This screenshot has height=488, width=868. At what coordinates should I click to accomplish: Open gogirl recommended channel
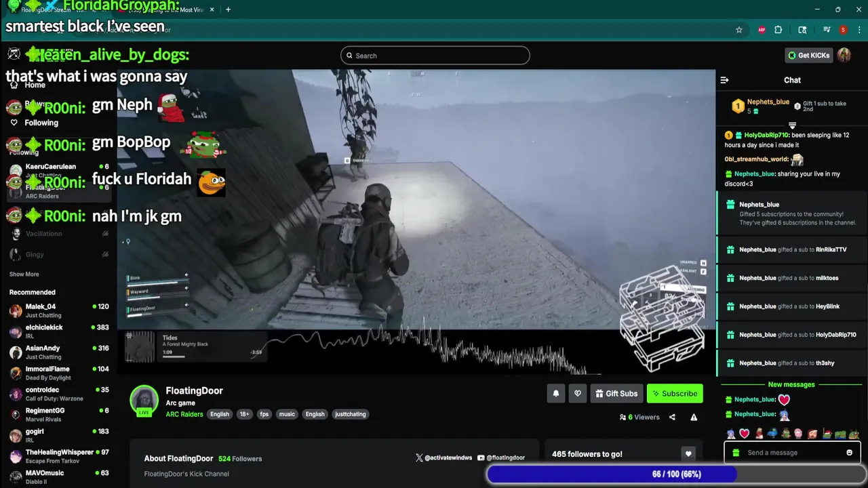point(60,436)
